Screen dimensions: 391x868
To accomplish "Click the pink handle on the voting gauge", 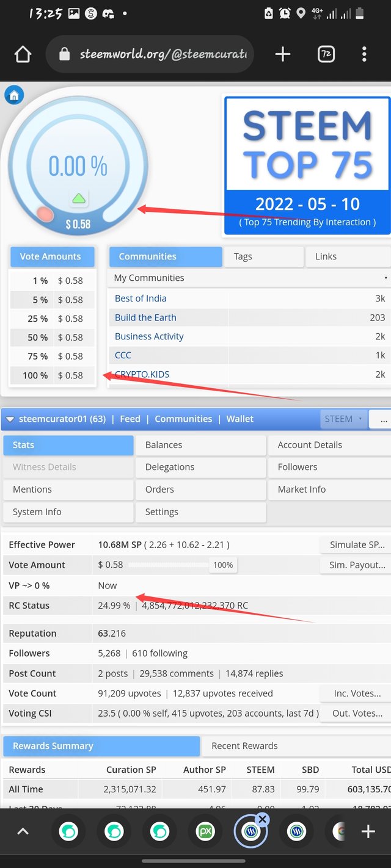I will tap(45, 214).
